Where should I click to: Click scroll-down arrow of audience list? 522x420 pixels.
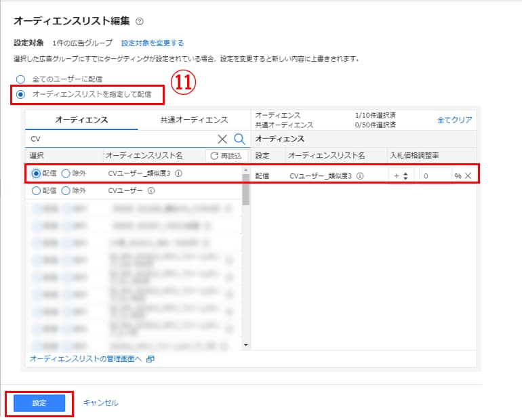pyautogui.click(x=246, y=345)
